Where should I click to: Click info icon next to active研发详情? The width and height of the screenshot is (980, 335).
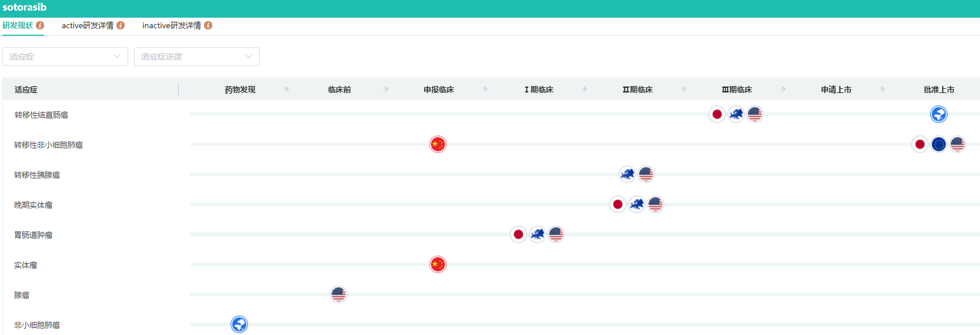tap(121, 25)
